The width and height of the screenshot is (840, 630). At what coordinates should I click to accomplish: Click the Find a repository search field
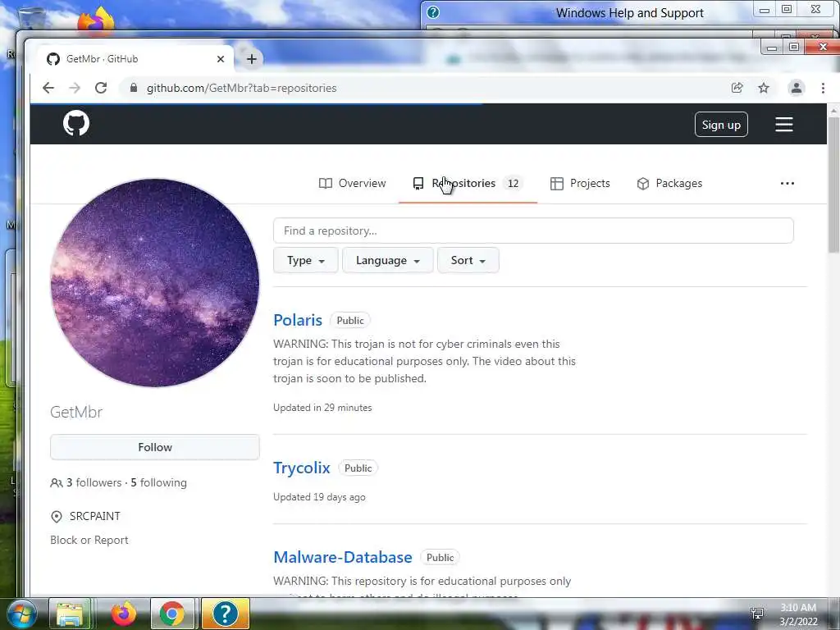pos(533,231)
